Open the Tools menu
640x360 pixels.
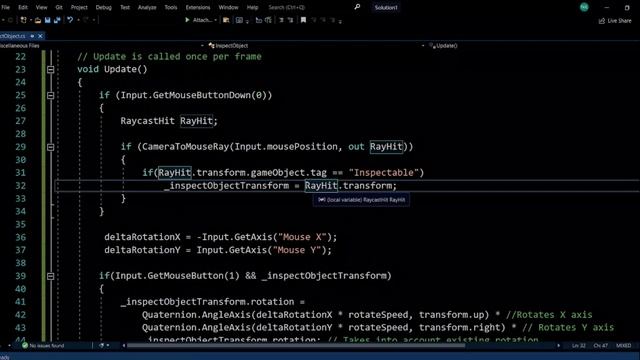[x=171, y=7]
